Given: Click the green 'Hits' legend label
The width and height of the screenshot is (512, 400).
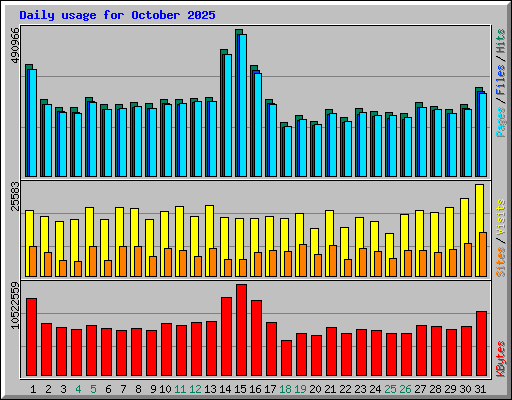Looking at the screenshot, I should (501, 41).
